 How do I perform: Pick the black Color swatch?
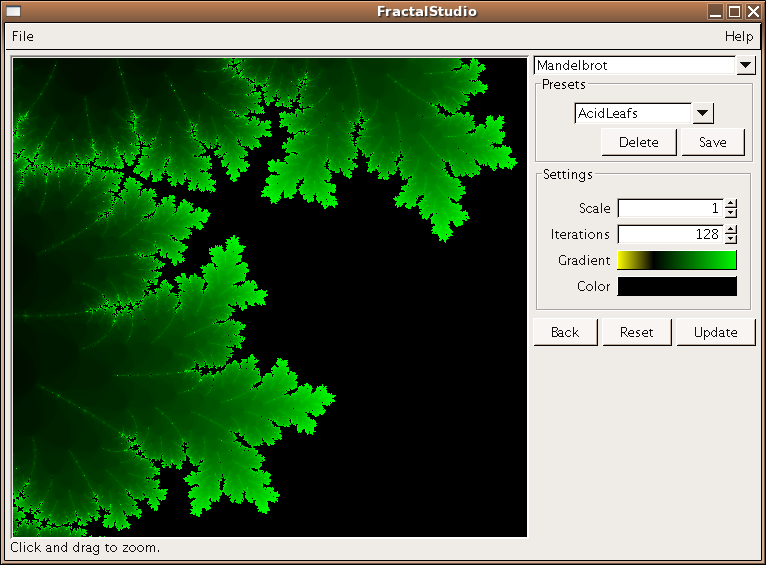coord(677,287)
